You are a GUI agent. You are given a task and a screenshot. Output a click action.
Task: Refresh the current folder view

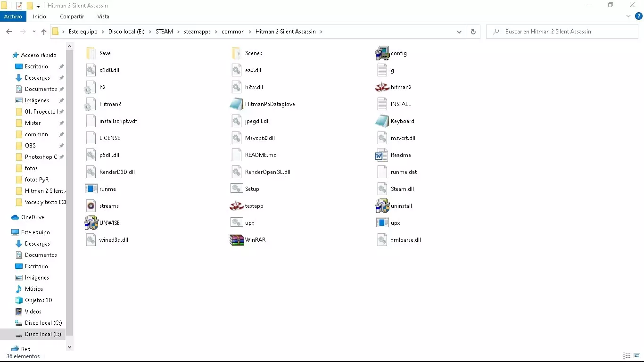(473, 32)
